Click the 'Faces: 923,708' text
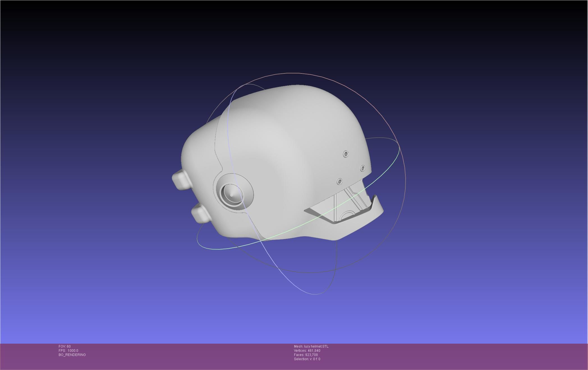Viewport: 588px width, 370px height. [306, 355]
